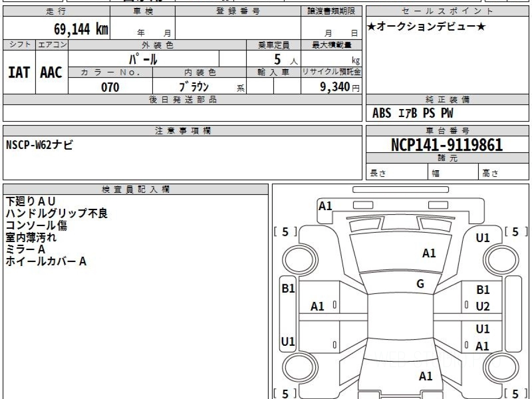
Task: Click the 輸入車 header
Action: [x=274, y=72]
